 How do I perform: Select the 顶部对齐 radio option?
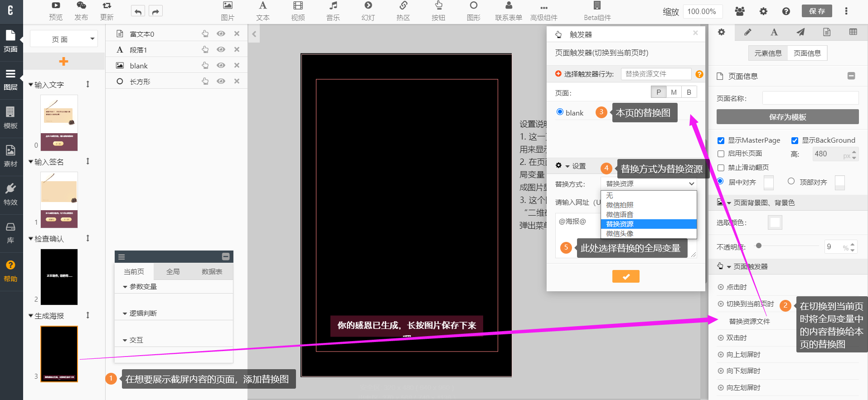click(x=791, y=181)
